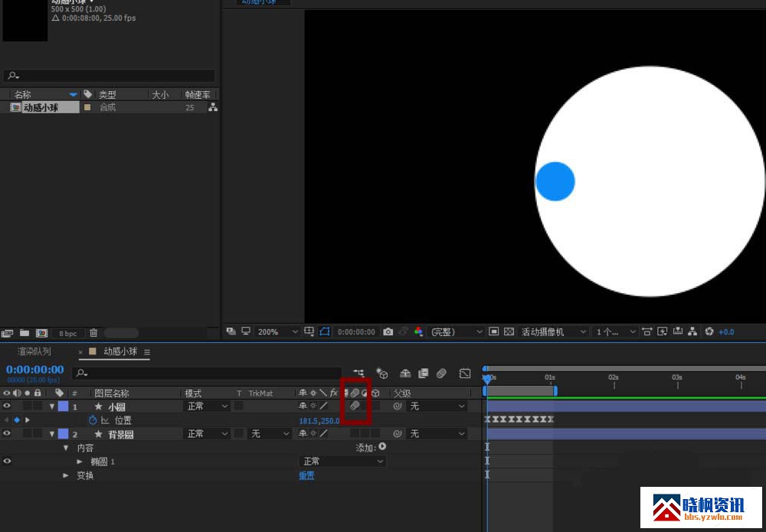Hide the 背景圆 layer with eye icon
This screenshot has height=532, width=766.
[7, 433]
